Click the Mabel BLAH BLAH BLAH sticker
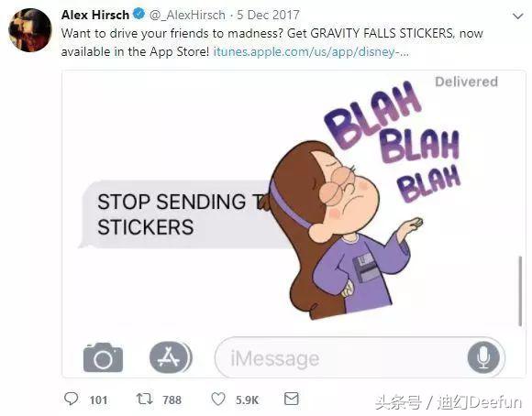532x416 pixels. pyautogui.click(x=363, y=200)
